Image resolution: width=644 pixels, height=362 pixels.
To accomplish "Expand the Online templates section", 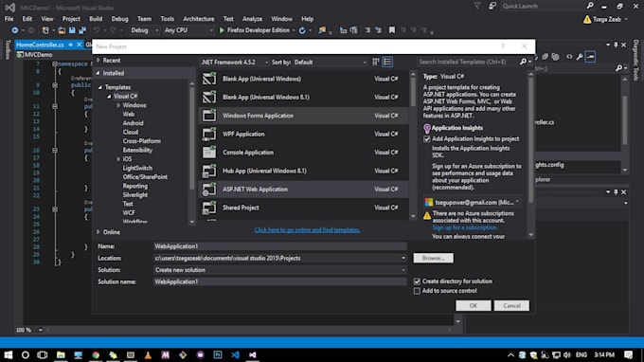I will [98, 232].
